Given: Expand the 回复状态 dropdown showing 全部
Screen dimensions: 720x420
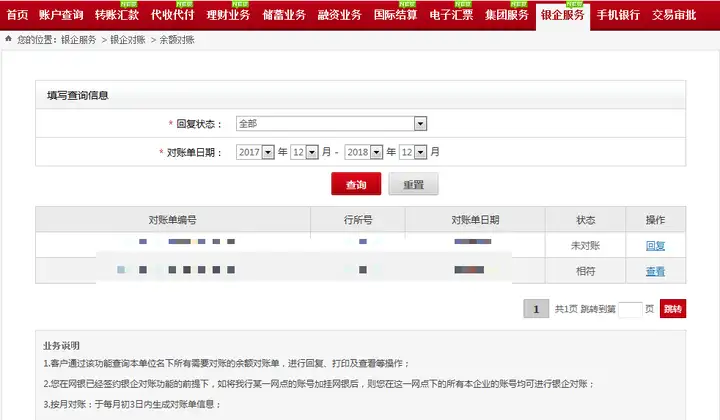Looking at the screenshot, I should (x=332, y=123).
